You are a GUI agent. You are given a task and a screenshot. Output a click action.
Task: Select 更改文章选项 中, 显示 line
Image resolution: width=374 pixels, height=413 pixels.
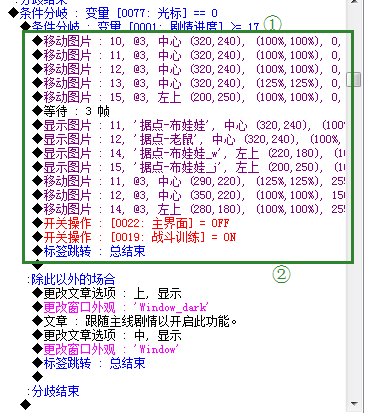pos(107,335)
